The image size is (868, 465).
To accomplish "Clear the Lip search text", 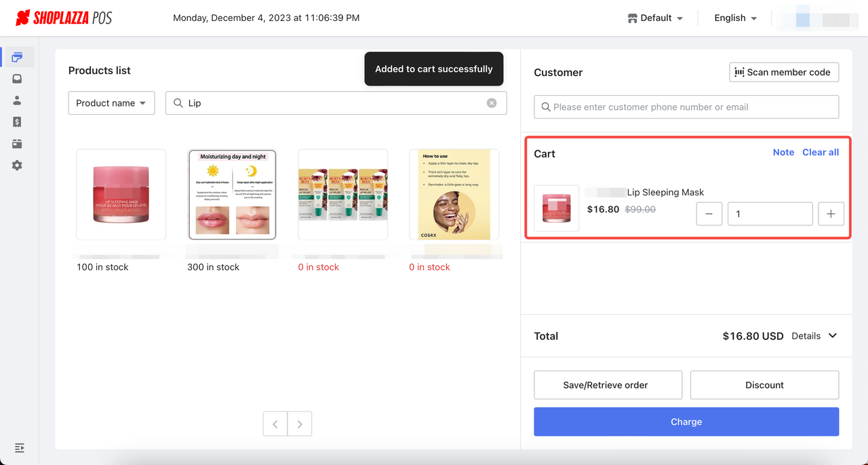I will point(492,103).
